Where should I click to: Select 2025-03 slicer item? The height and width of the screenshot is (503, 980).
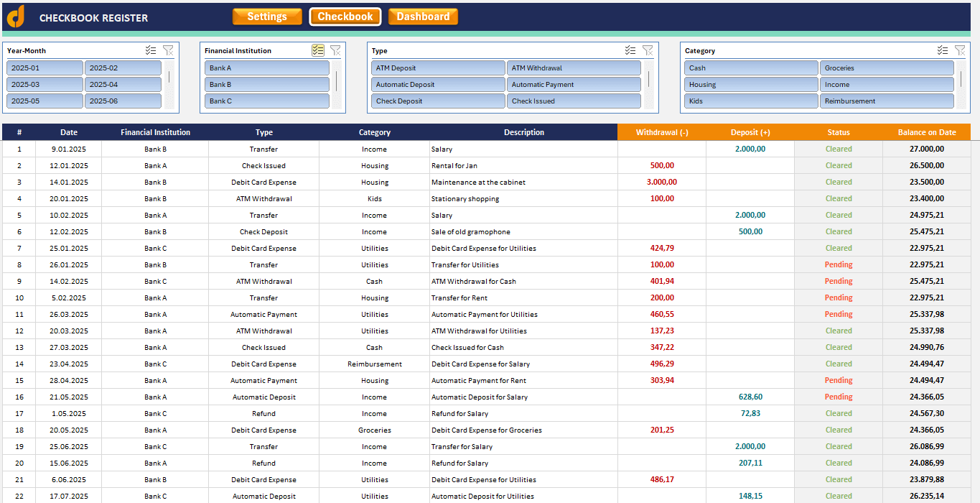pyautogui.click(x=45, y=85)
